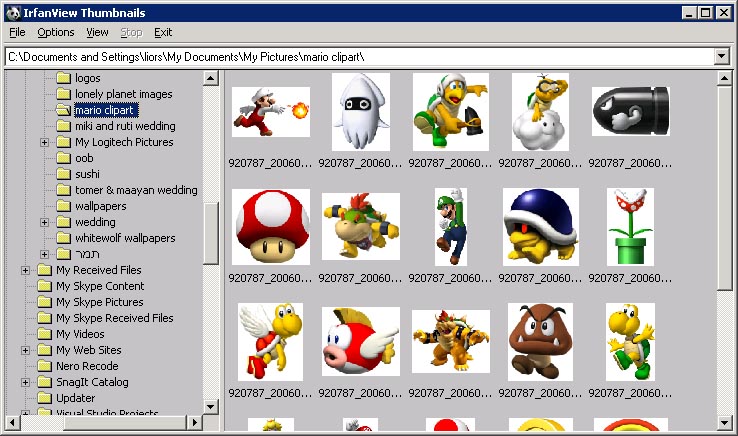Select the Cheep Cheep fish thumbnail
This screenshot has width=738, height=436.
[361, 341]
